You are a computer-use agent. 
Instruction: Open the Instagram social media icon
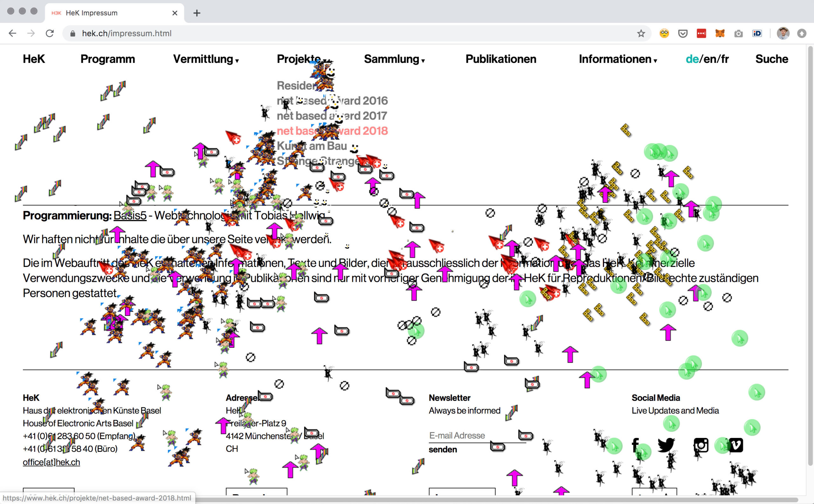[x=700, y=445]
